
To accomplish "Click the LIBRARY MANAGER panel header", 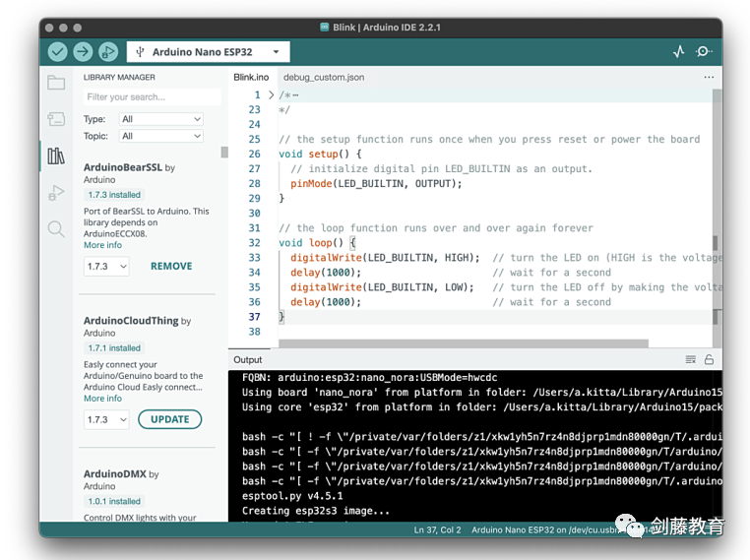I will point(119,77).
